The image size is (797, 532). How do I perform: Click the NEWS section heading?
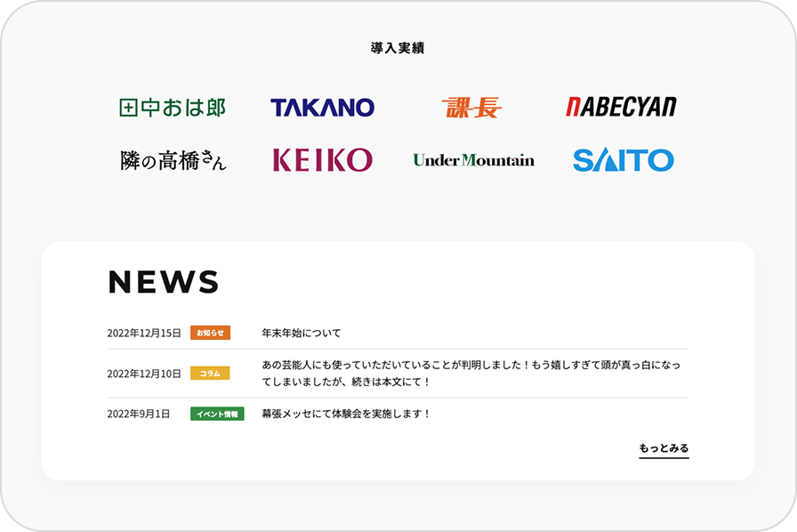tap(164, 282)
